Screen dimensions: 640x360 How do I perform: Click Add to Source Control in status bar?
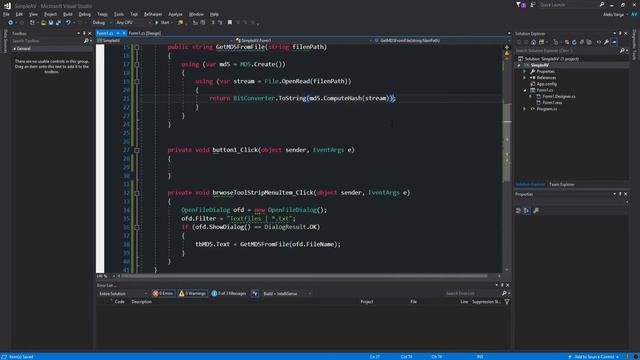[593, 357]
